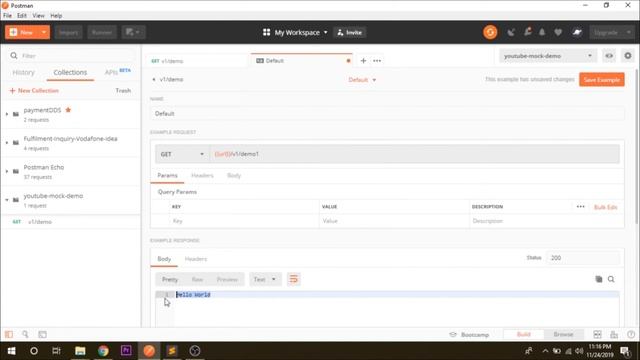
Task: Click the Save Example button
Action: tap(602, 80)
